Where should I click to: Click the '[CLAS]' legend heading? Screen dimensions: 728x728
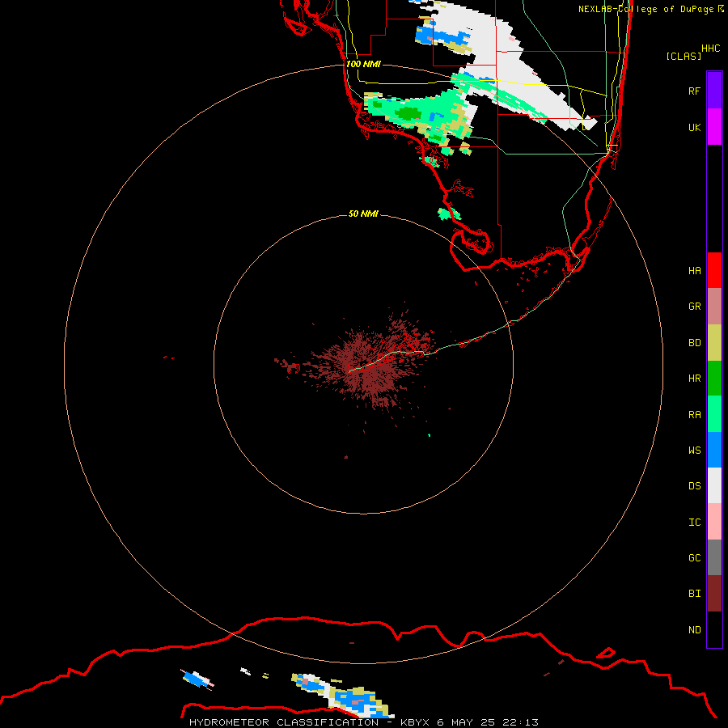pyautogui.click(x=684, y=56)
